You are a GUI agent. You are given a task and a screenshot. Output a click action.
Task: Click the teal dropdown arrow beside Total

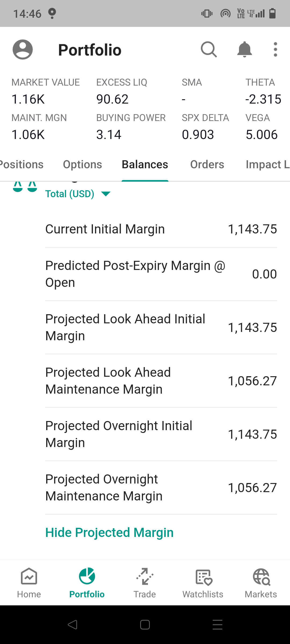[106, 194]
